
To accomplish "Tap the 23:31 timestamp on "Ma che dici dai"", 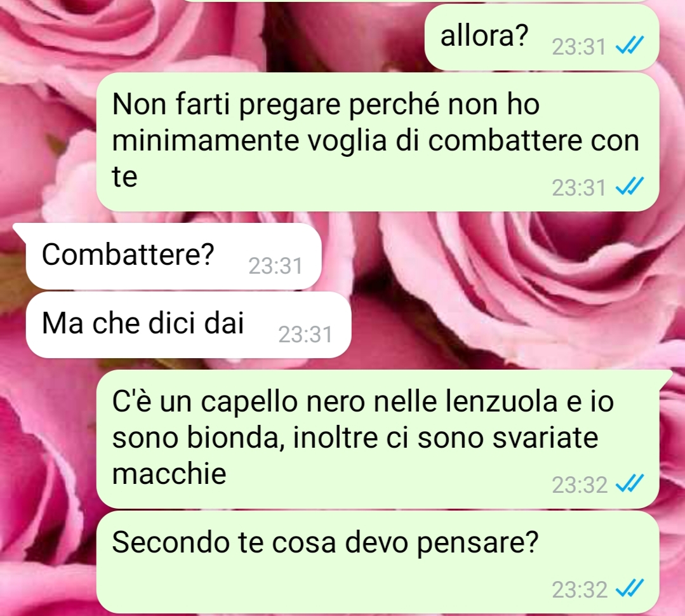I will 305,335.
